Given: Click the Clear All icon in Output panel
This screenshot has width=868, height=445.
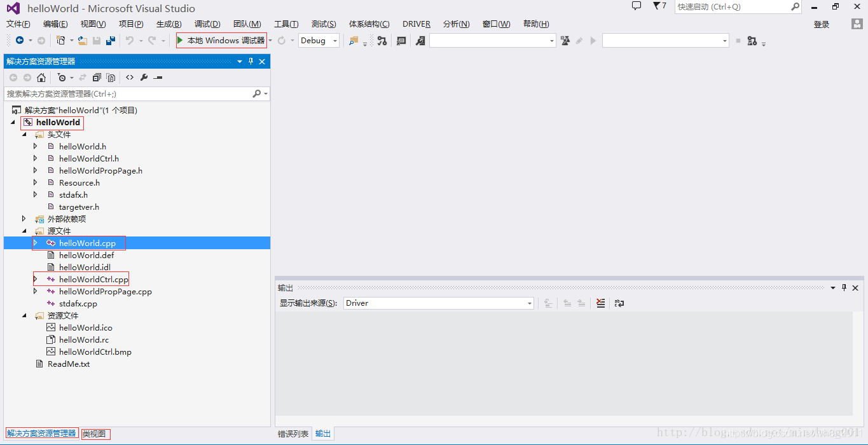Looking at the screenshot, I should [601, 303].
